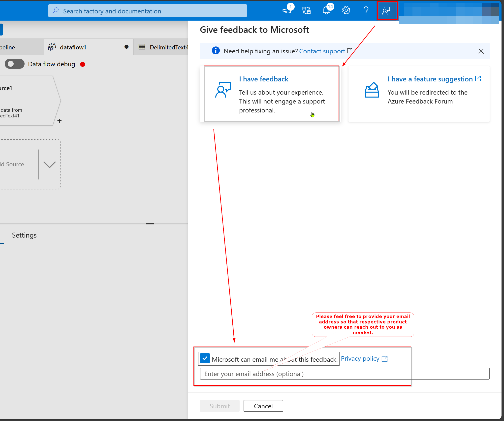This screenshot has width=504, height=421.
Task: Click the DelimitedText4 table icon
Action: 142,47
